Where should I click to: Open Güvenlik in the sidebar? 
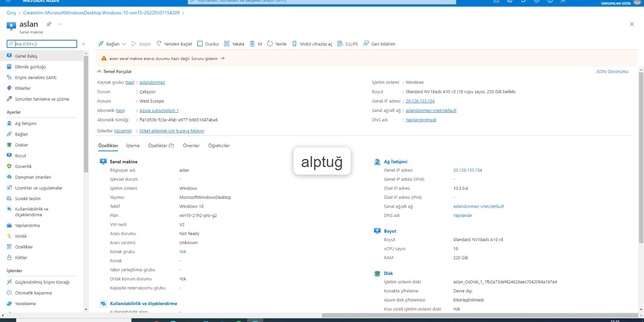[x=23, y=166]
